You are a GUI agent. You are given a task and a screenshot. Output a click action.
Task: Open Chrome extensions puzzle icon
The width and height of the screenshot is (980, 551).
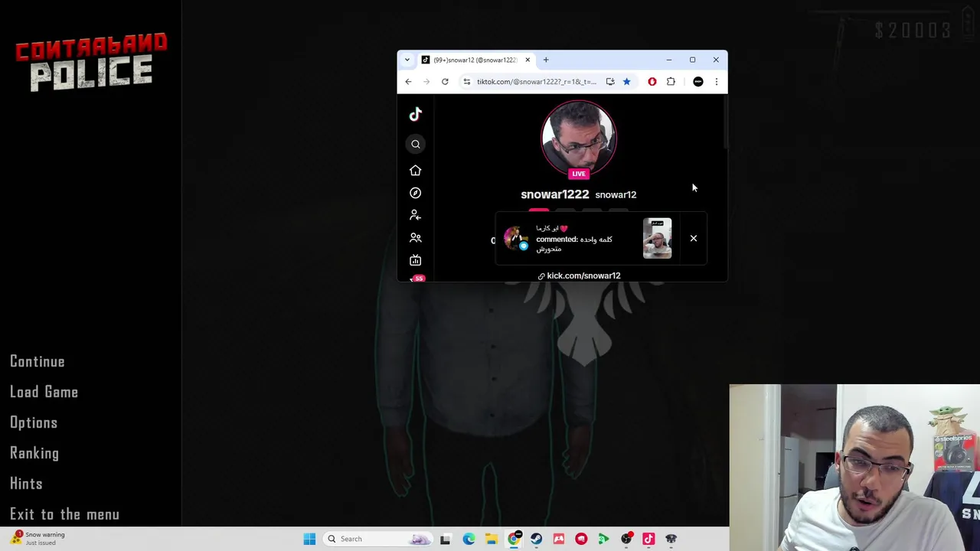point(671,81)
